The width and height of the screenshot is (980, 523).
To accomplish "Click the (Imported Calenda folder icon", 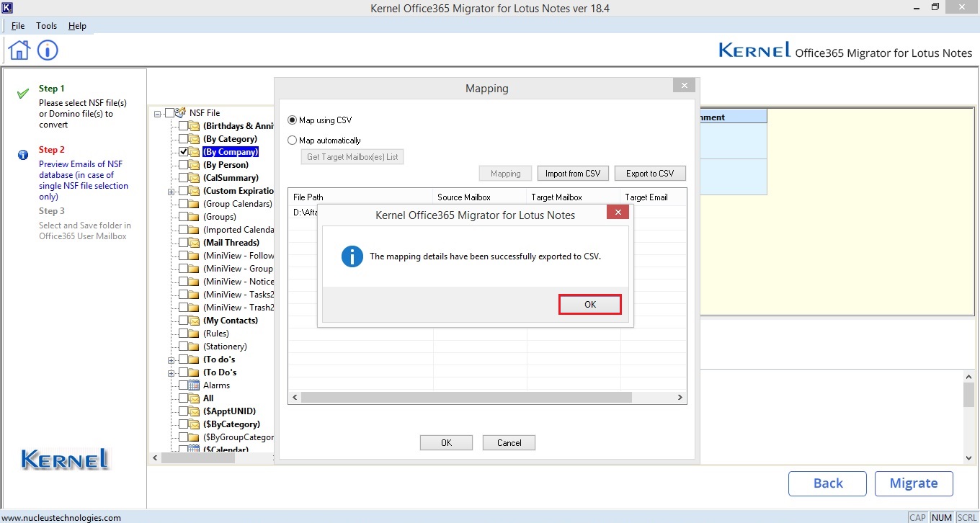I will point(195,230).
